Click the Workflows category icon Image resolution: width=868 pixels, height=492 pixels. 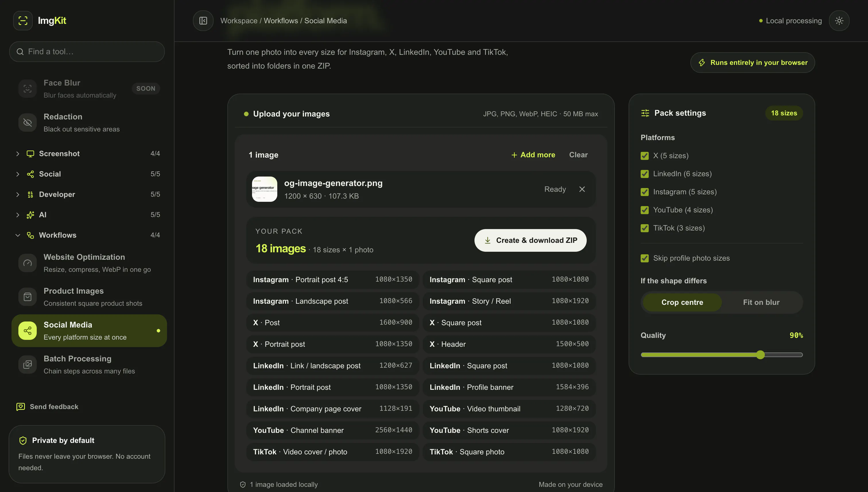coord(30,235)
